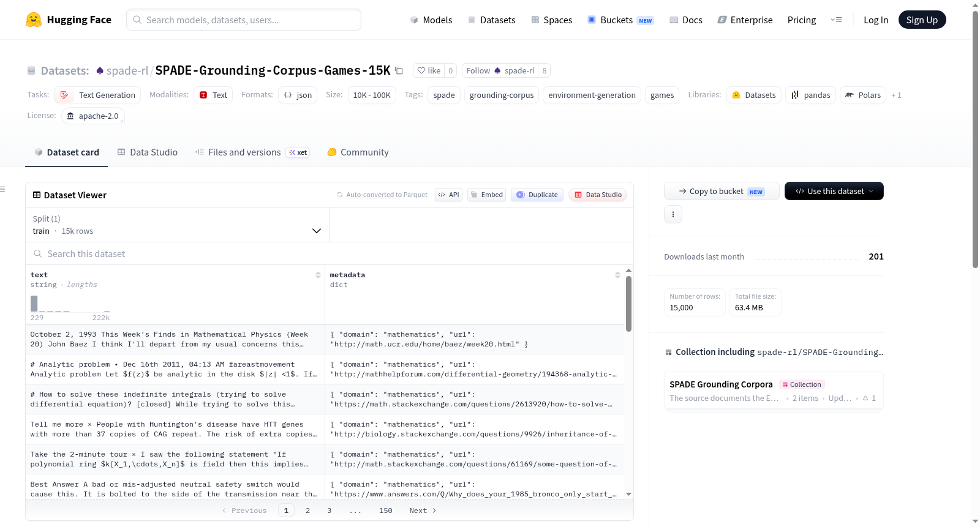The height and width of the screenshot is (527, 980).
Task: Switch to the Dataset card tab
Action: point(66,152)
